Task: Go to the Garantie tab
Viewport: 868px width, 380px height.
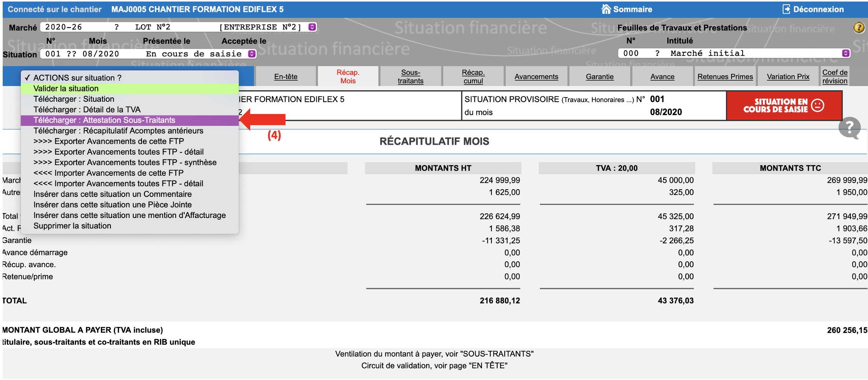Action: point(599,77)
